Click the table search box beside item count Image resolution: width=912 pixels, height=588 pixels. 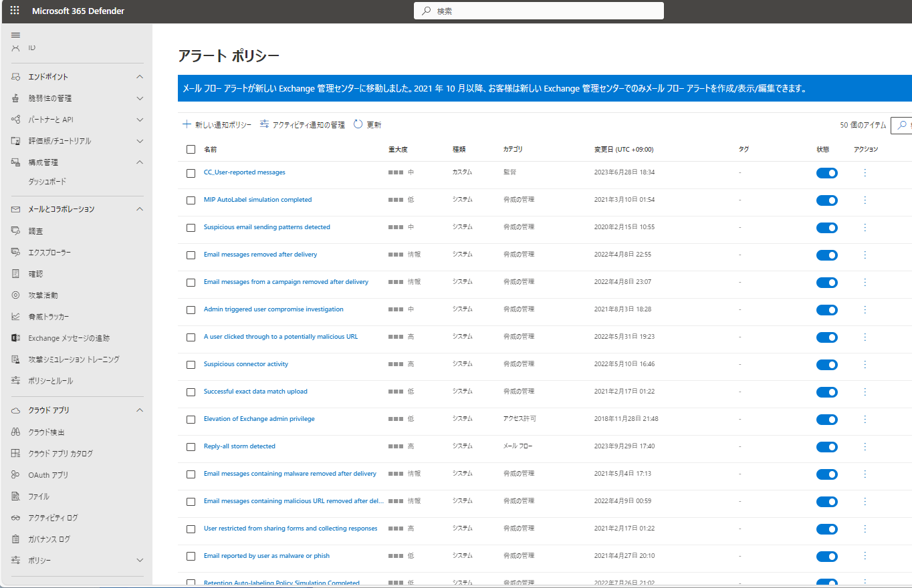coord(901,125)
